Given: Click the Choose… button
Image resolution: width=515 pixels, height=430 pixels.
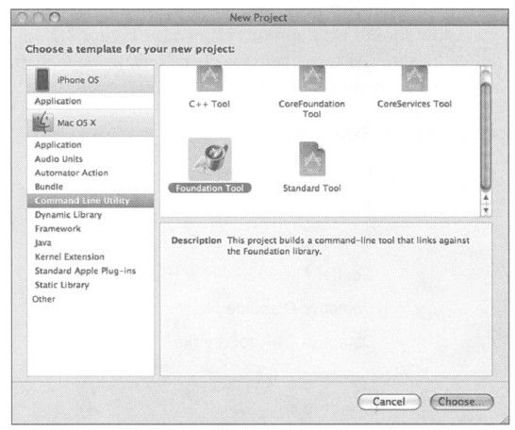Looking at the screenshot, I should click(462, 402).
